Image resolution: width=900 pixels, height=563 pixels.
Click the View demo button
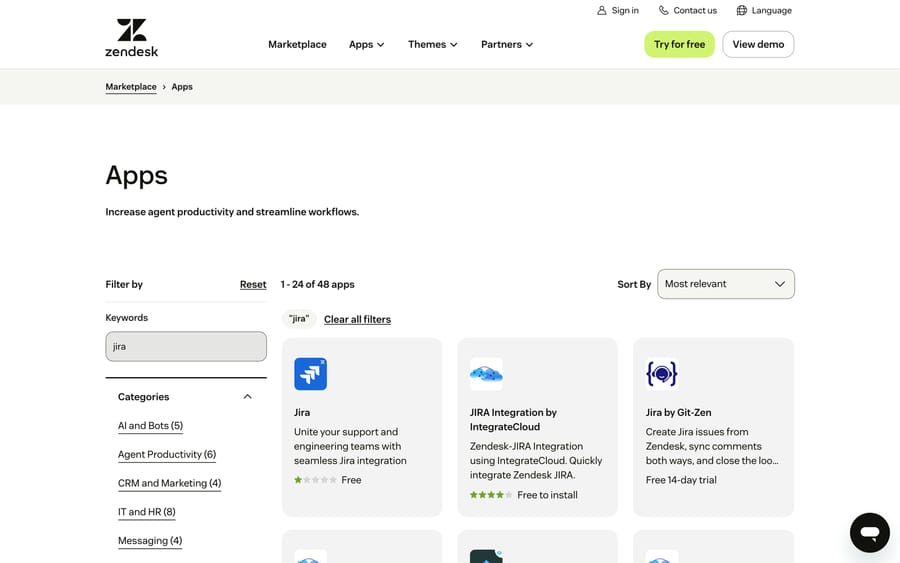tap(758, 44)
